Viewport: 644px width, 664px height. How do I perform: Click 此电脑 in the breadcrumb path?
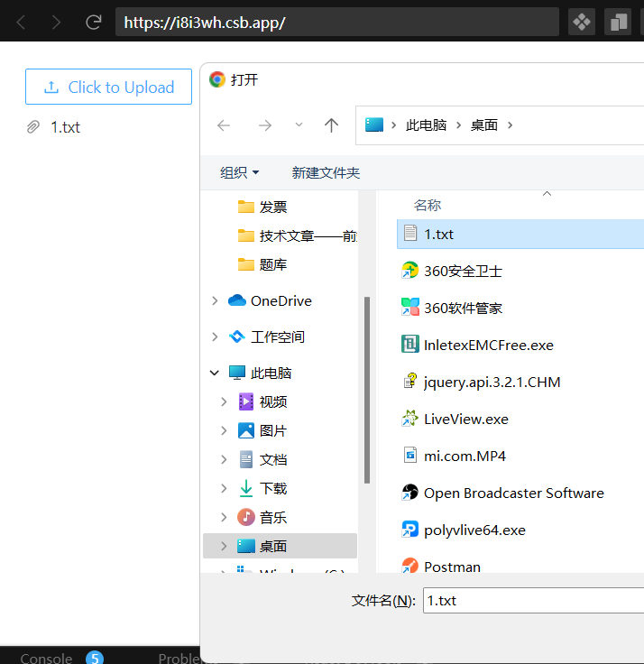426,125
